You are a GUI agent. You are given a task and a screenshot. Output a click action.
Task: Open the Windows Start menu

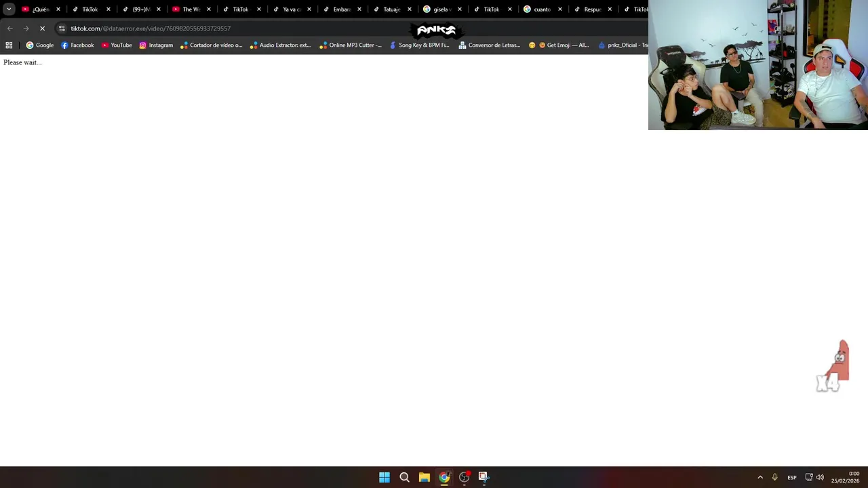coord(384,477)
